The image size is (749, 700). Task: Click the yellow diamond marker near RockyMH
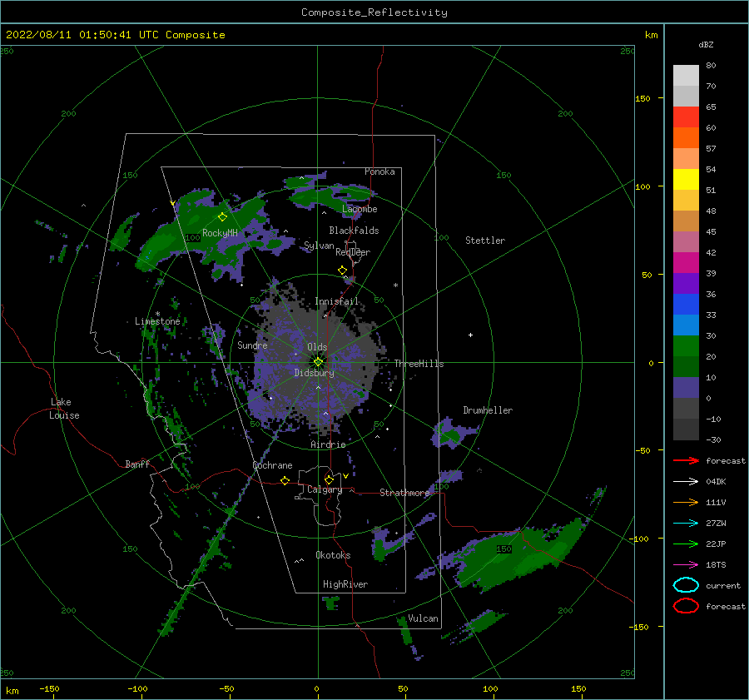(x=222, y=217)
